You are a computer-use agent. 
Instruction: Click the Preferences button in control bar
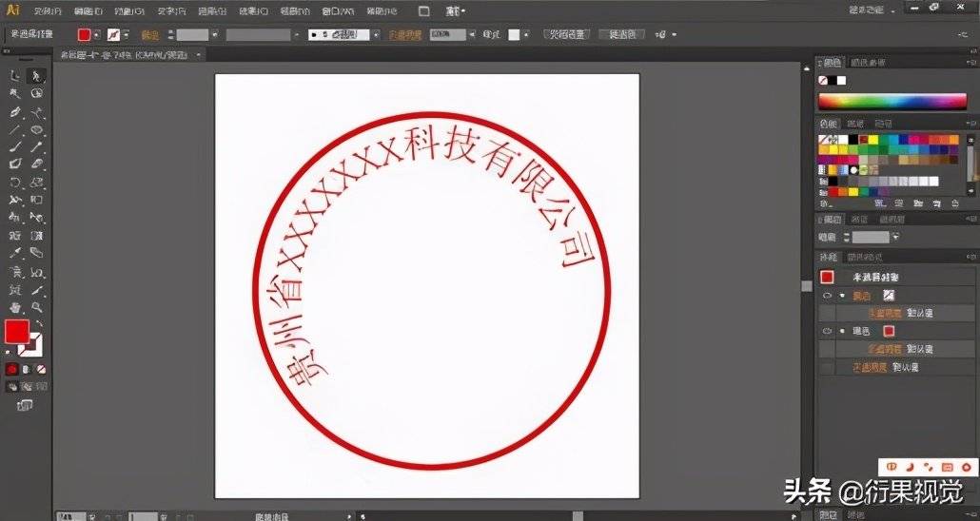622,35
